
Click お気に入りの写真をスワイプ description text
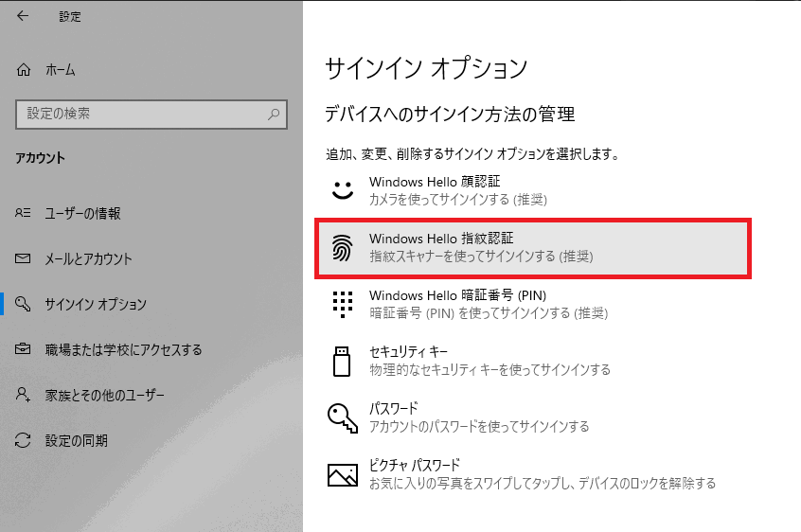(542, 483)
